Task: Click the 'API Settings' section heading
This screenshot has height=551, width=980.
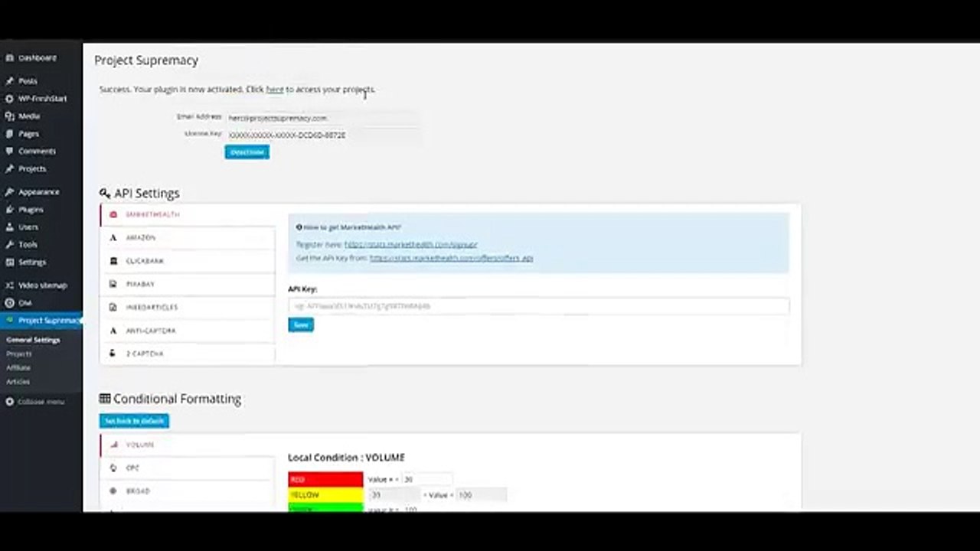Action: 146,194
